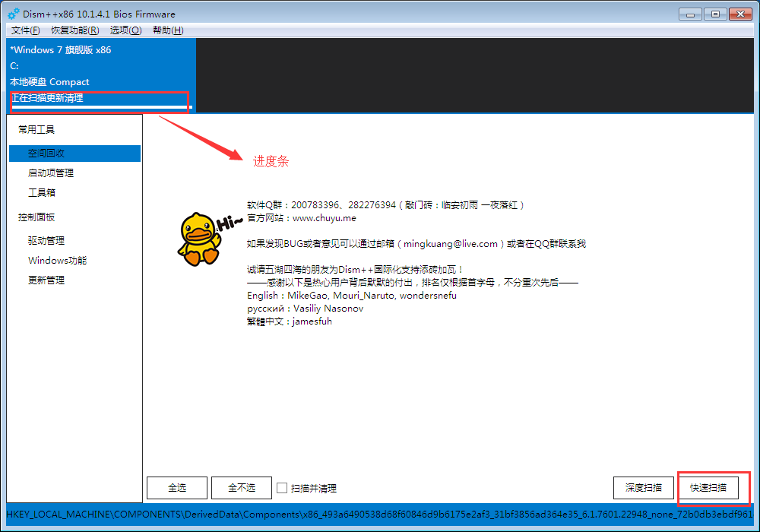Image resolution: width=760 pixels, height=532 pixels.
Task: Click the Dism++ gear app icon
Action: click(x=14, y=14)
